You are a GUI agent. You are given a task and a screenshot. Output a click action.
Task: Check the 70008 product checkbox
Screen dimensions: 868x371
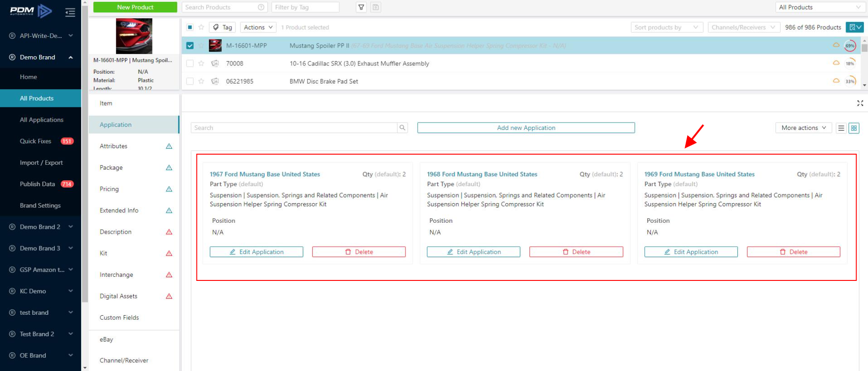coord(190,64)
